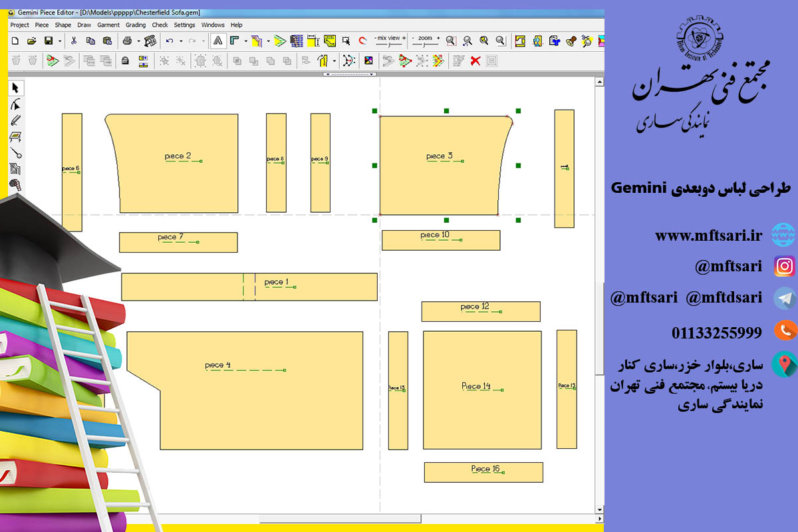Screen dimensions: 798x532
Task: Select the pen drawing tool
Action: pyautogui.click(x=15, y=120)
